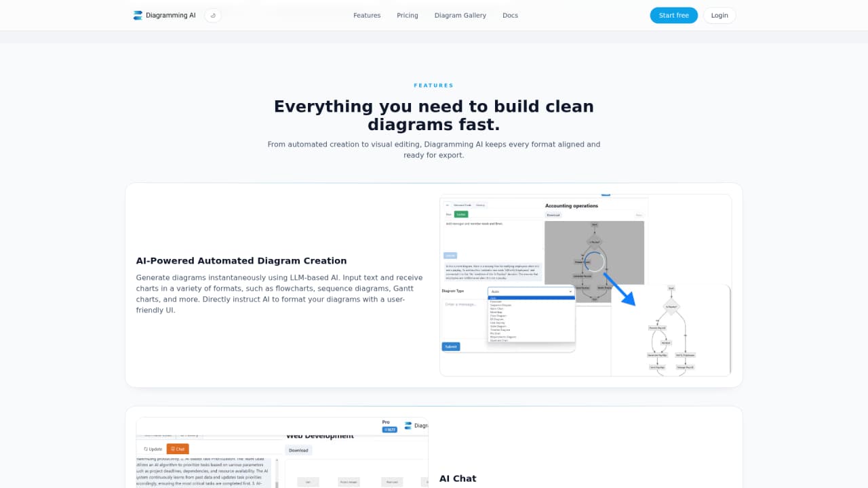This screenshot has height=488, width=868.
Task: Click the 'FEATURES' section label
Action: click(434, 85)
